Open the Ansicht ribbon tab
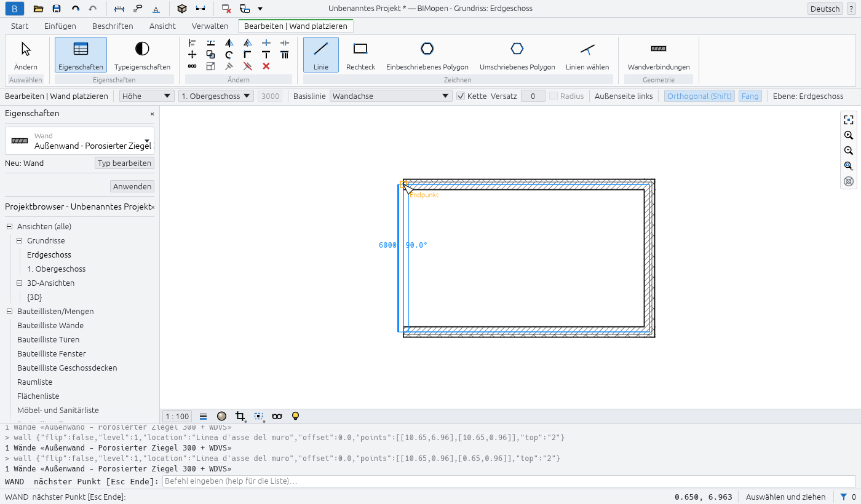Image resolution: width=861 pixels, height=504 pixels. click(162, 26)
